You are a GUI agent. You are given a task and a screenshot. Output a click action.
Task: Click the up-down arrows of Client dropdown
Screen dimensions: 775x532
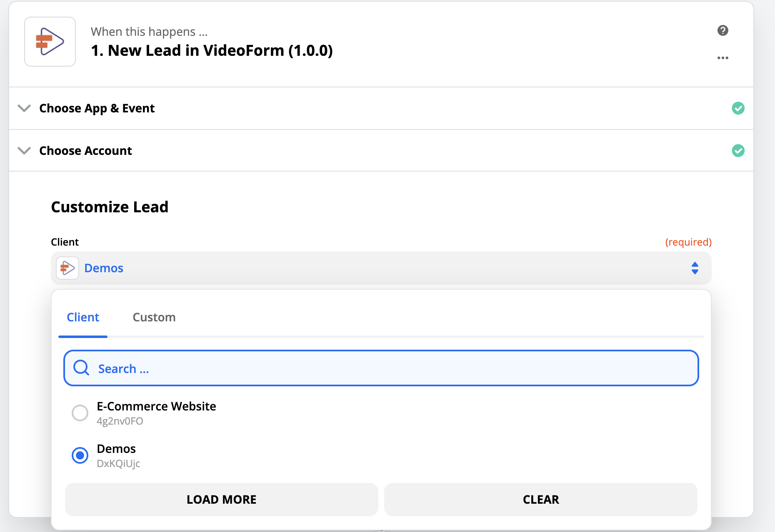pos(695,268)
